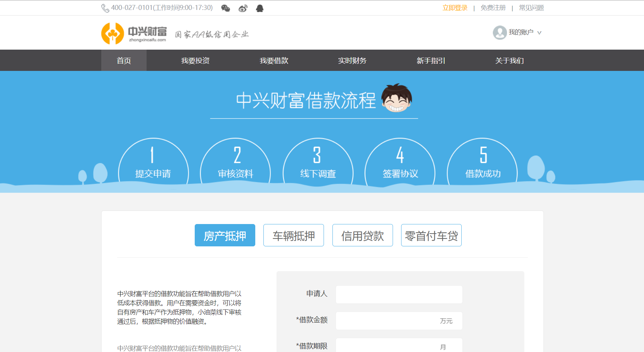Click the 国家AA级信用企业 slogan text
The width and height of the screenshot is (644, 352).
click(x=212, y=34)
